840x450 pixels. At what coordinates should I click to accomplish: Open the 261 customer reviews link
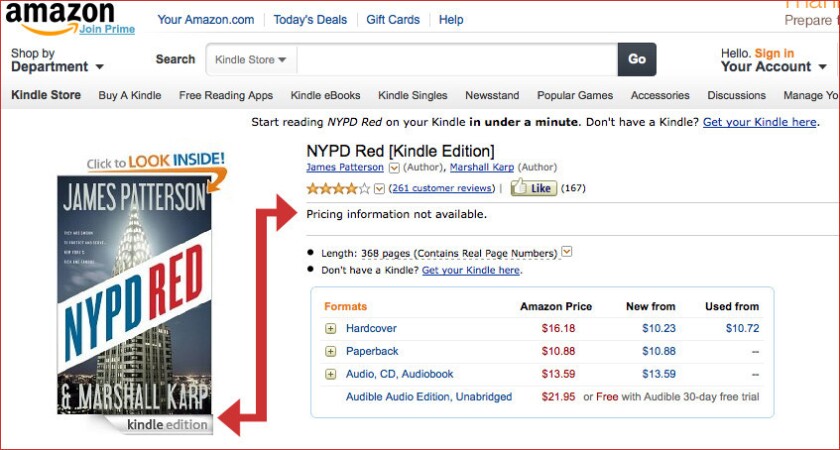tap(443, 188)
